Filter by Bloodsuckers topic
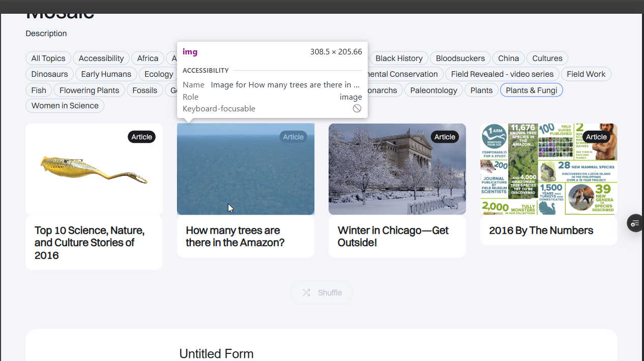This screenshot has width=644, height=361. point(460,58)
